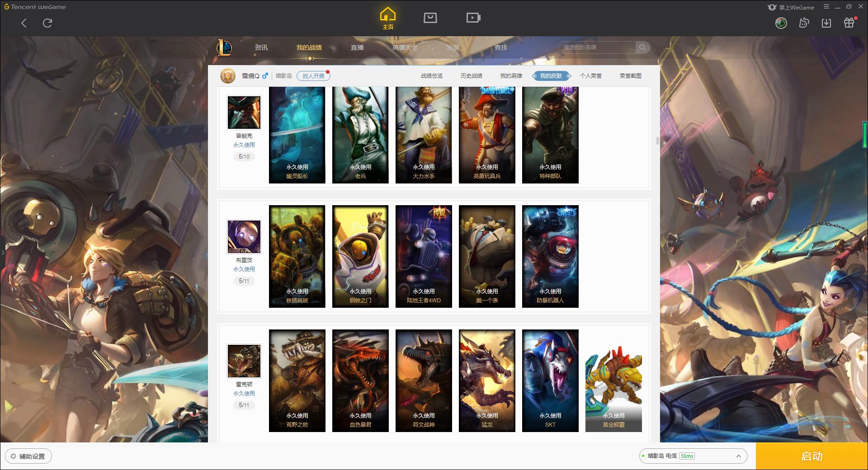
Task: Click the 启动 launch button
Action: tap(812, 456)
